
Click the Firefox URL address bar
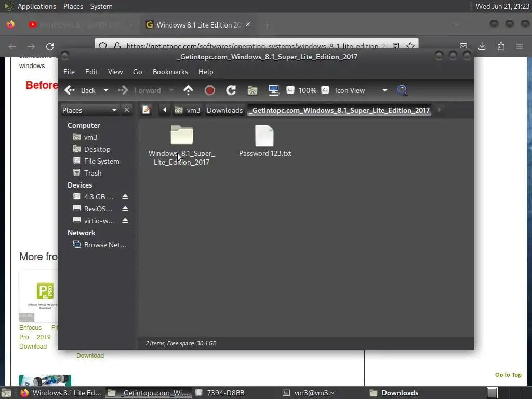click(256, 46)
